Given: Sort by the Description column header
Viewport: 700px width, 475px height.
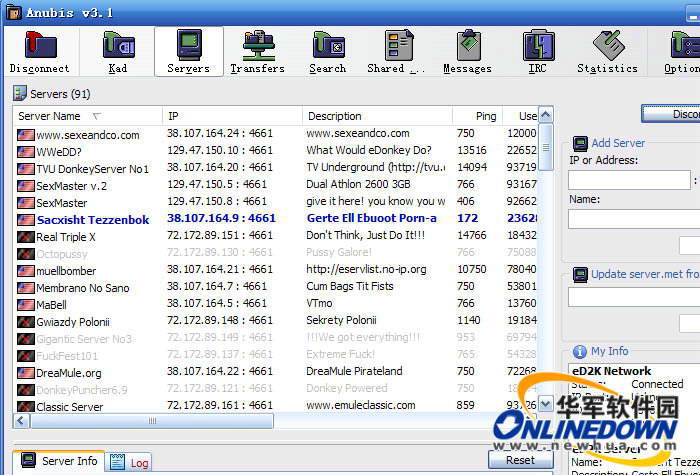Looking at the screenshot, I should click(x=378, y=116).
